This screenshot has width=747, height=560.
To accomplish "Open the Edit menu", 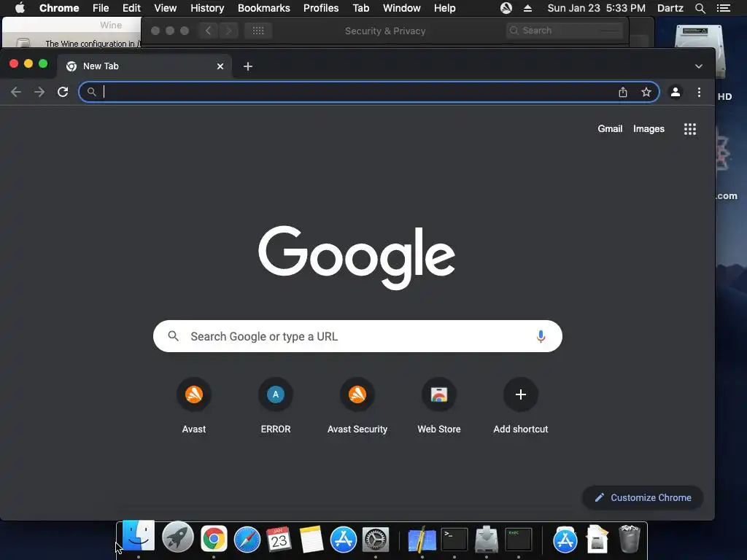I will [131, 8].
